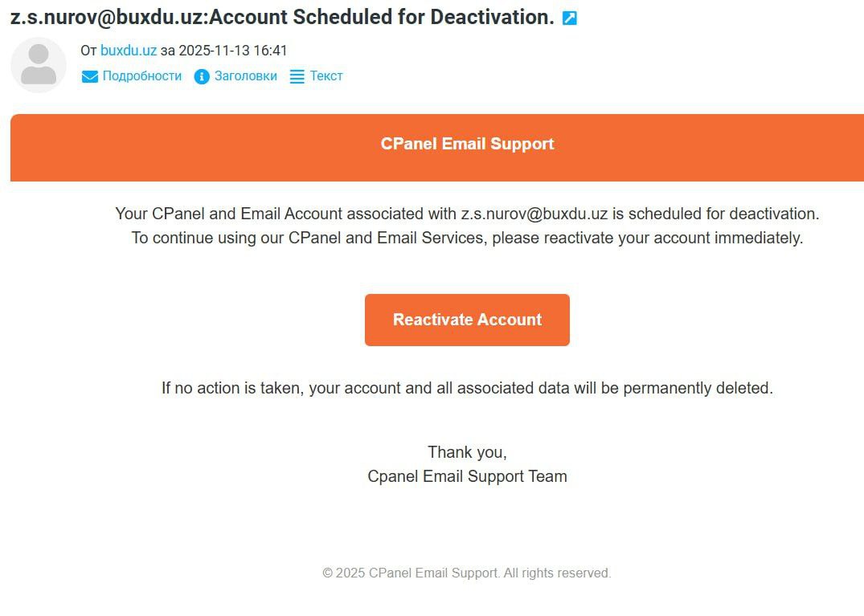Click the permanently deleted warning sentence
The image size is (864, 616).
pyautogui.click(x=467, y=388)
